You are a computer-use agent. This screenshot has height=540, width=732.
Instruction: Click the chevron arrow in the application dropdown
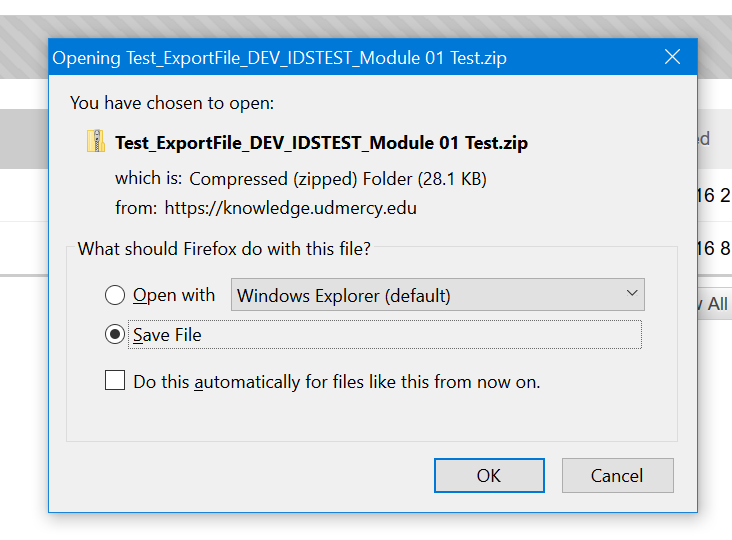pyautogui.click(x=632, y=293)
